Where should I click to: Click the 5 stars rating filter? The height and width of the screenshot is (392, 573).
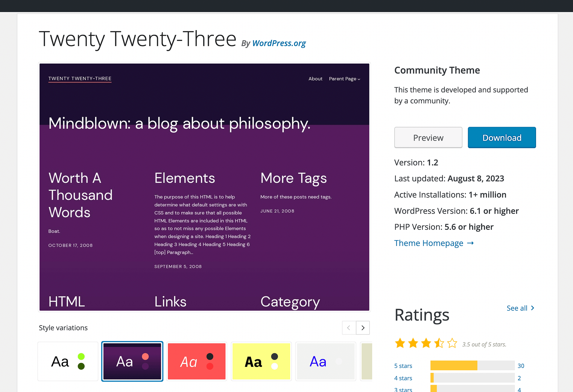coord(403,366)
